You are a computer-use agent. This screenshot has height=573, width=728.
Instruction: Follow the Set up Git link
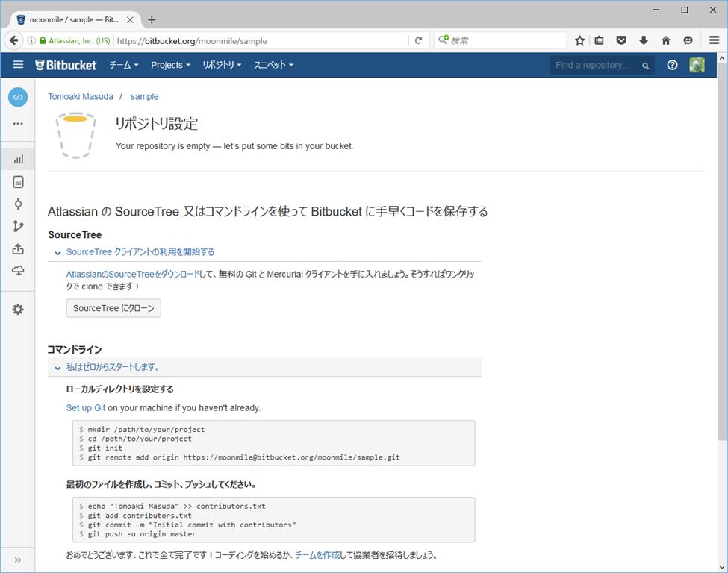pyautogui.click(x=86, y=408)
